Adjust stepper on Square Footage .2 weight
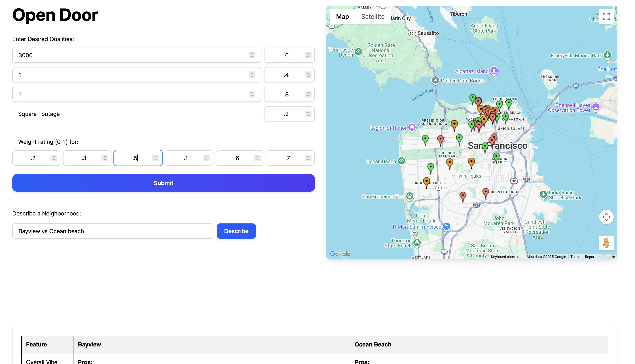635x364 pixels. click(x=308, y=114)
